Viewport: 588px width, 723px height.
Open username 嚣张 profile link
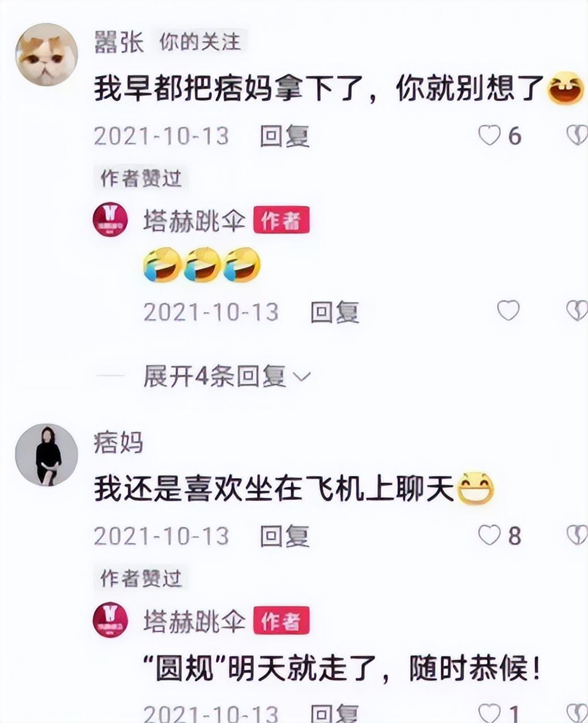point(119,41)
